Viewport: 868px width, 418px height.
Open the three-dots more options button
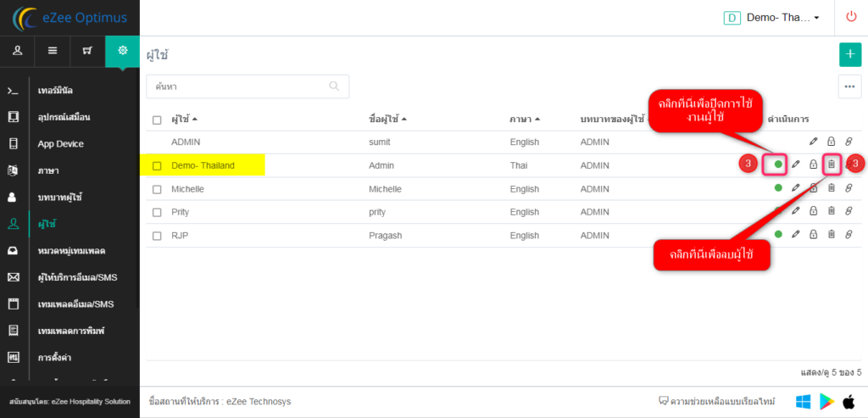coord(849,87)
